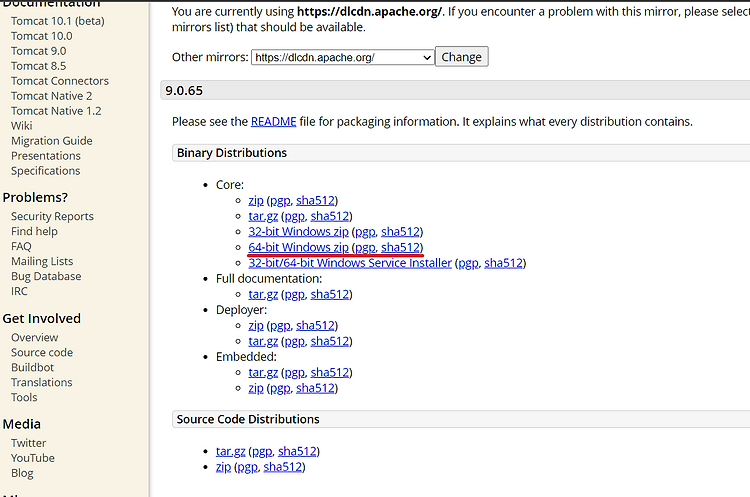
Task: Open the Migration Guide
Action: 52,141
